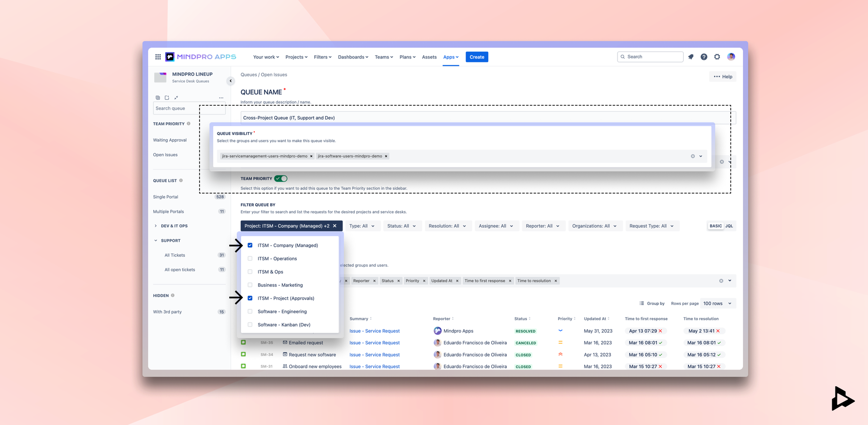Expand the DEV & IT OPS group
868x425 pixels.
(156, 226)
